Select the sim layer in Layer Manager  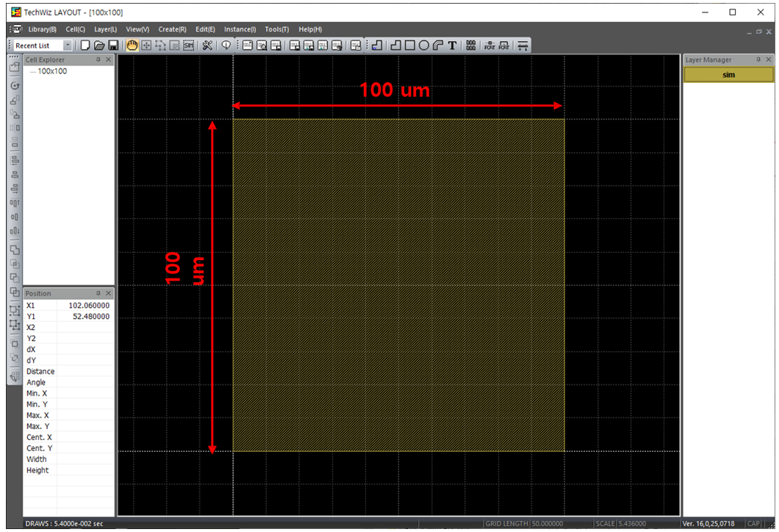point(728,75)
